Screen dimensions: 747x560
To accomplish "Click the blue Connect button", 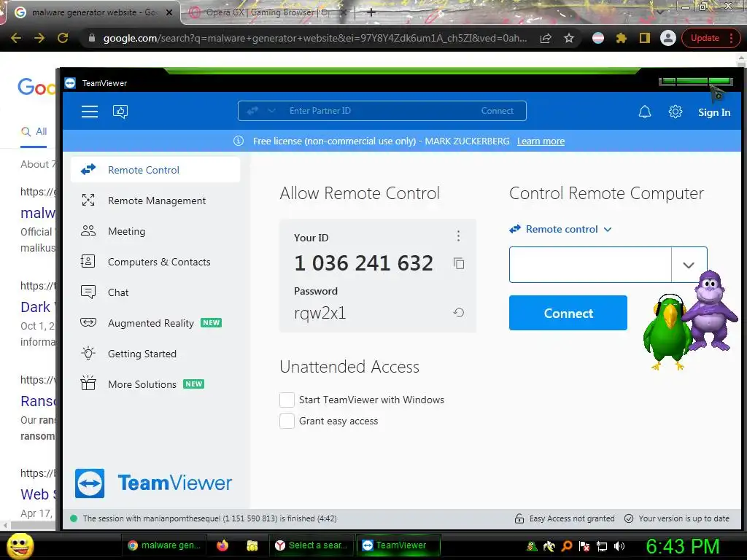I will [x=568, y=313].
